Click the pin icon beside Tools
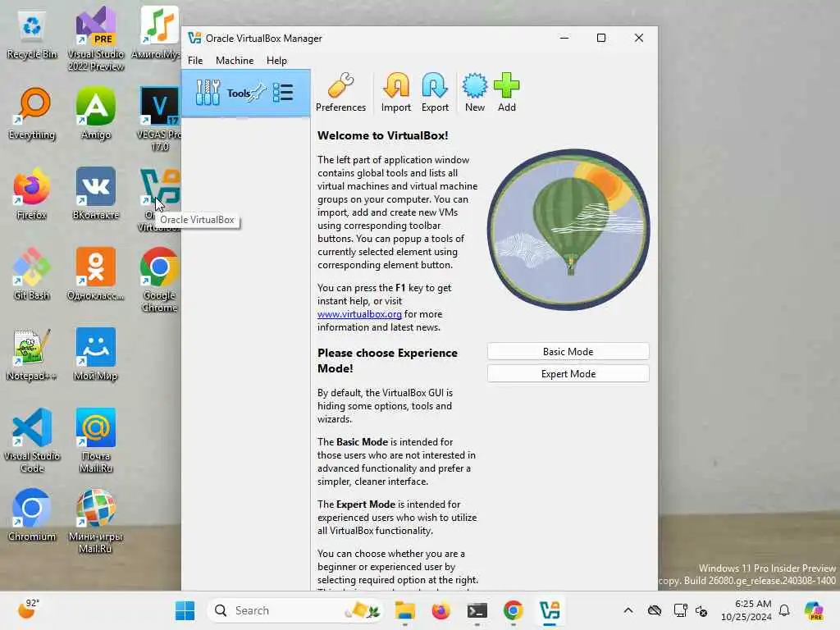 pos(258,94)
